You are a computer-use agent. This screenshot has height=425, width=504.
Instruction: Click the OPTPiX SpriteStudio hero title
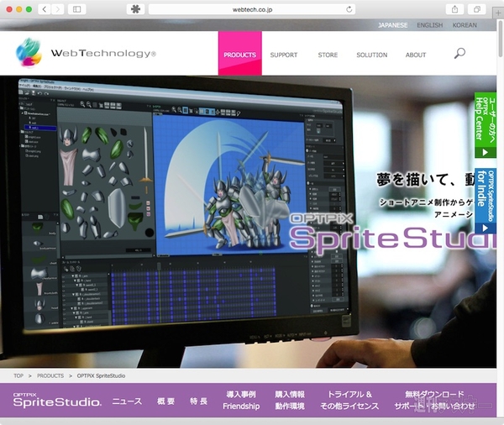[x=392, y=233]
